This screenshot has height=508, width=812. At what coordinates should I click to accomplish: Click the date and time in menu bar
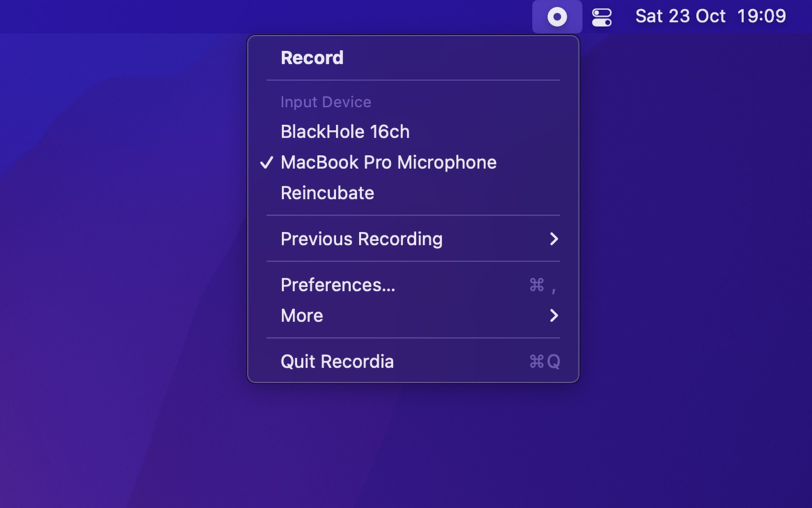[710, 16]
